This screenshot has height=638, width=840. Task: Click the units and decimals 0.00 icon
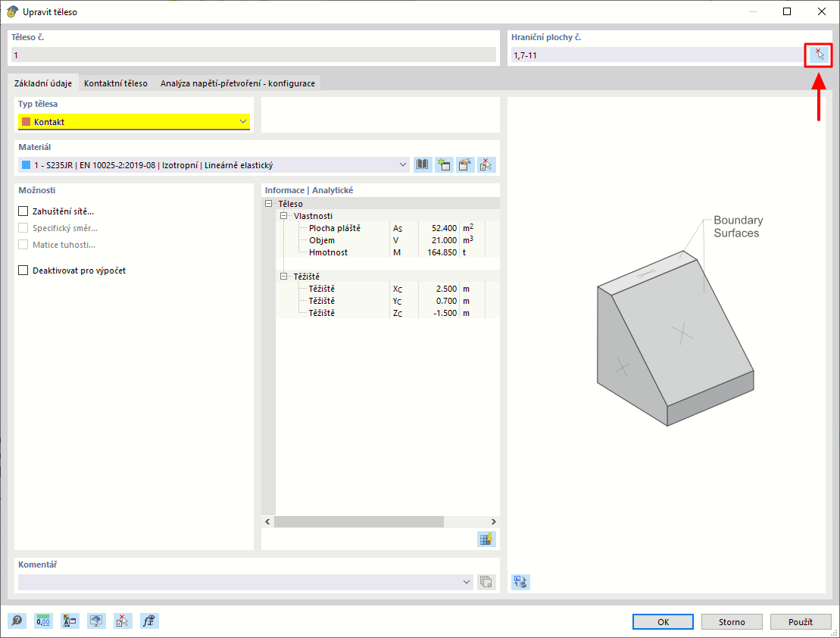pyautogui.click(x=43, y=621)
